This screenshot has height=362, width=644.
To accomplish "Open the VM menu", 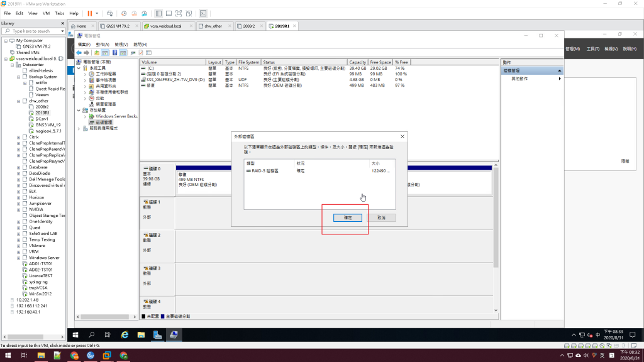I will tap(46, 14).
